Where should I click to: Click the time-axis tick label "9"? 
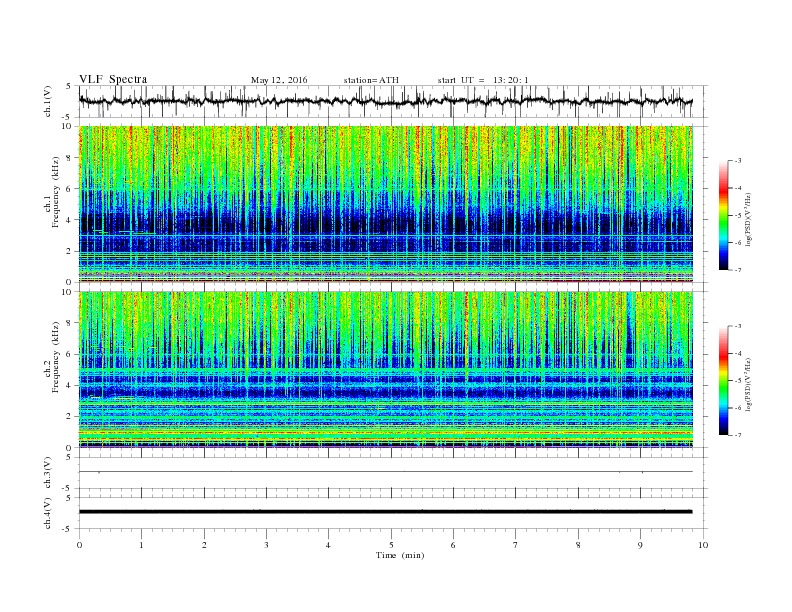(x=640, y=545)
